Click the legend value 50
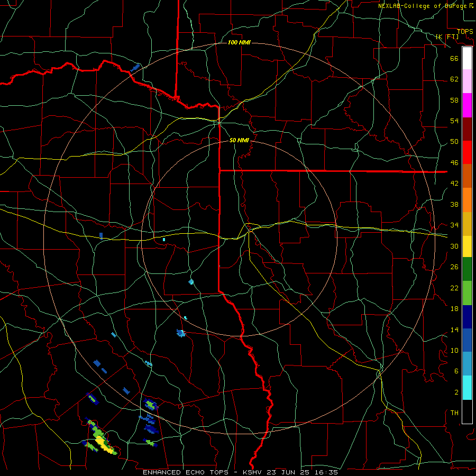This screenshot has width=476, height=476. [x=454, y=142]
